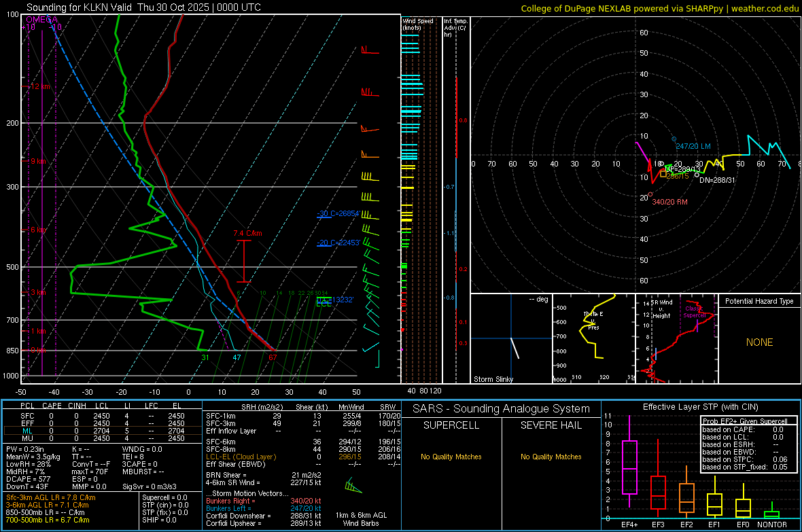Select the magenta OMEGA label
802x532 pixels.
click(41, 20)
